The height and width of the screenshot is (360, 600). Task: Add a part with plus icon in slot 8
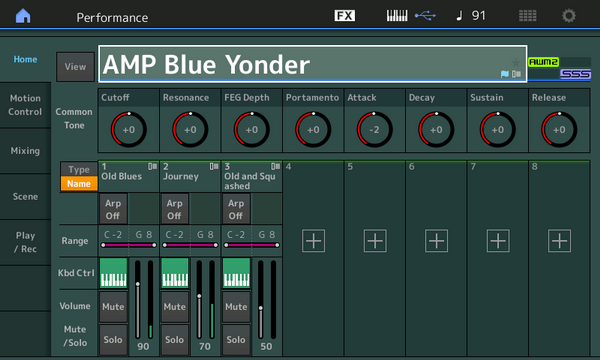(x=559, y=241)
